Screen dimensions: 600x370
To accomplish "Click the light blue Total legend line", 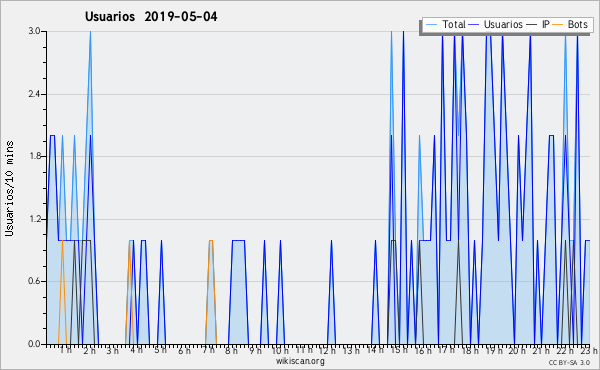I will (x=431, y=25).
